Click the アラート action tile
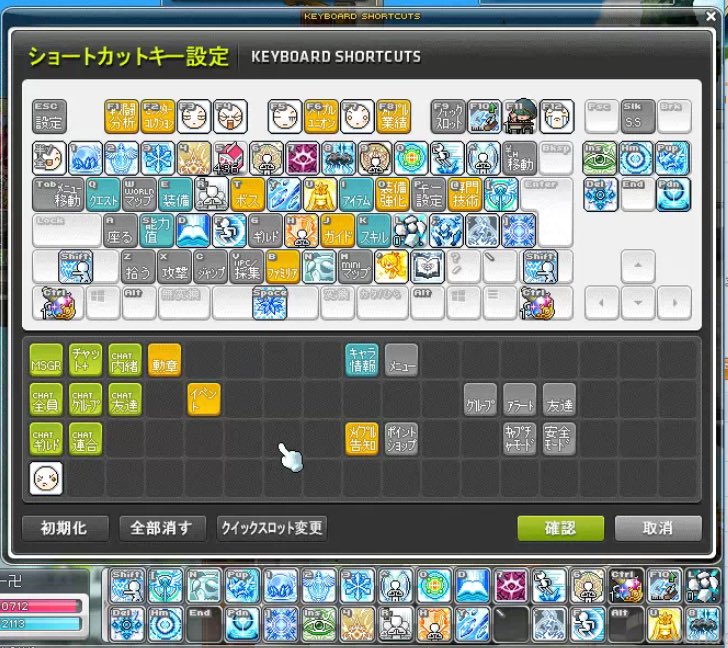 (x=520, y=399)
